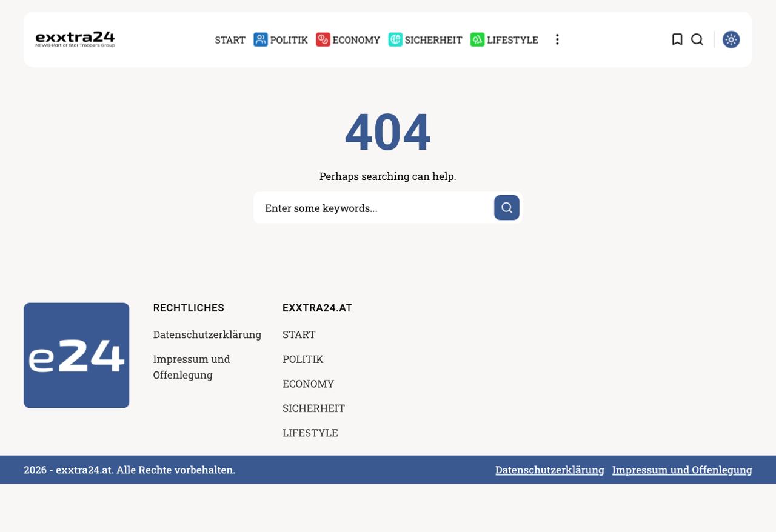Open ECONOMY in top navigation
Screen dimensions: 776x532
356,40
